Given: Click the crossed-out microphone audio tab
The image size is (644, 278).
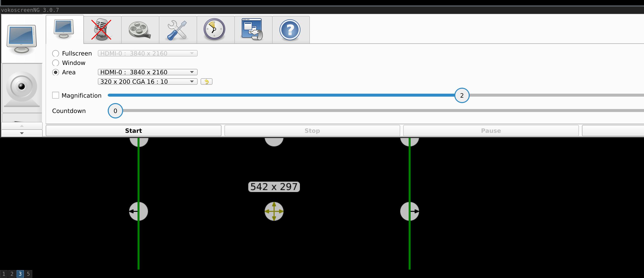Looking at the screenshot, I should [x=102, y=29].
